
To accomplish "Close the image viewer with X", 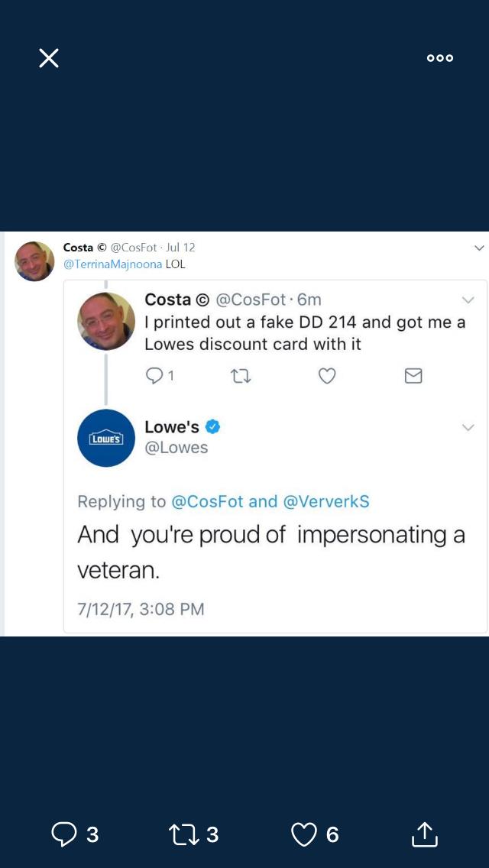I will coord(49,58).
